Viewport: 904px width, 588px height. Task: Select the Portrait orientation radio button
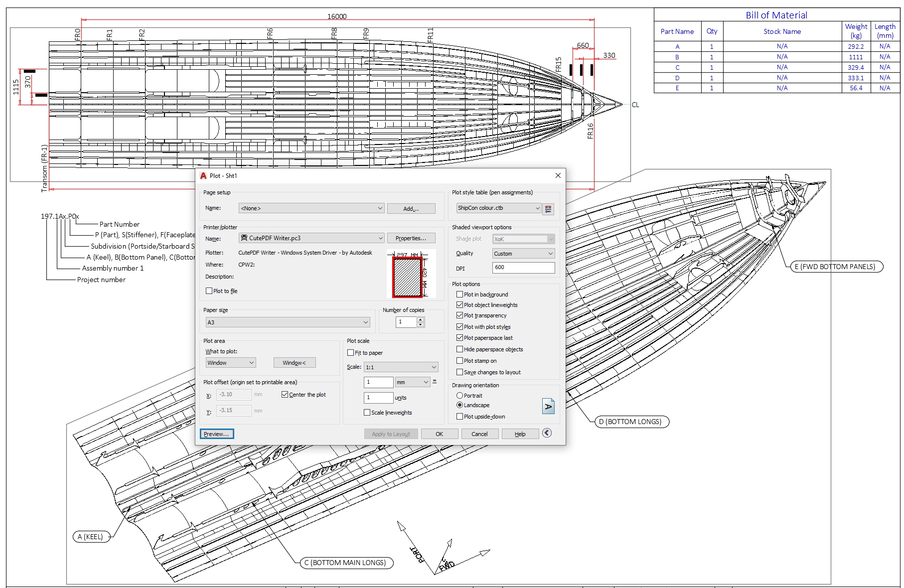coord(459,395)
